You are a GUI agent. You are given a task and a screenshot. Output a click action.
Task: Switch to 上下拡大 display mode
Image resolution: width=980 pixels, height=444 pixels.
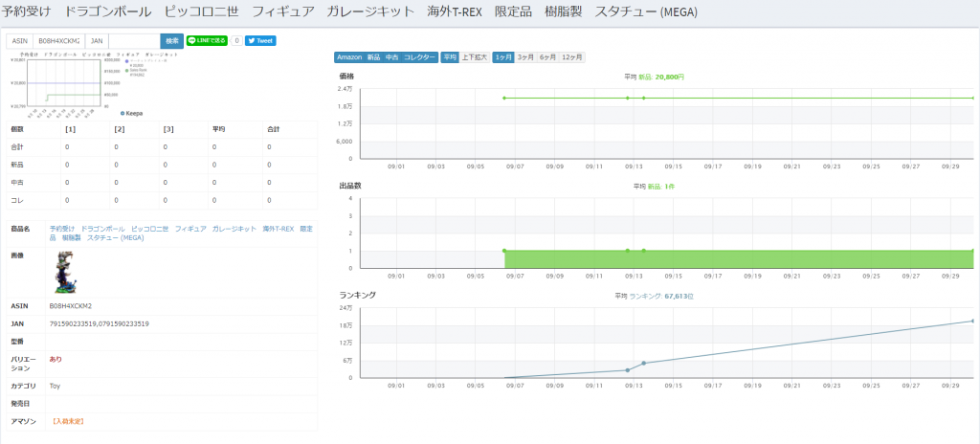pos(475,57)
